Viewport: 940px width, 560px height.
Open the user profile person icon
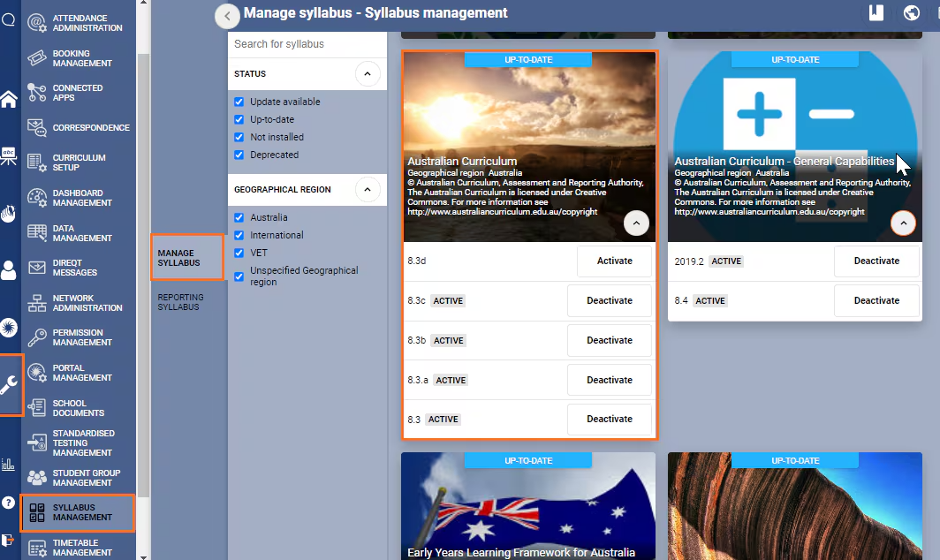click(x=9, y=270)
